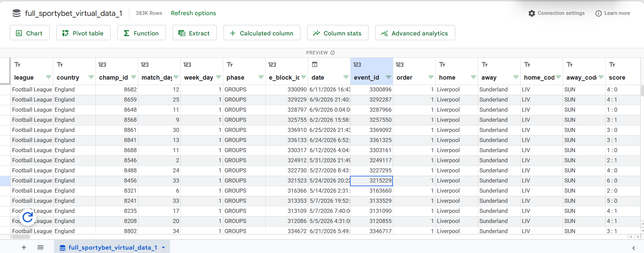644x253 pixels.
Task: Select event_id cell 3215229
Action: [x=372, y=181]
